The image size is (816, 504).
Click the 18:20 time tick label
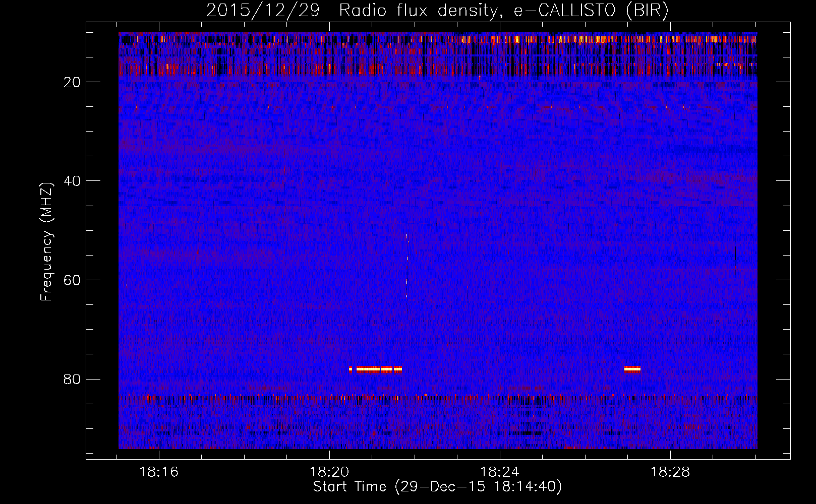(329, 472)
